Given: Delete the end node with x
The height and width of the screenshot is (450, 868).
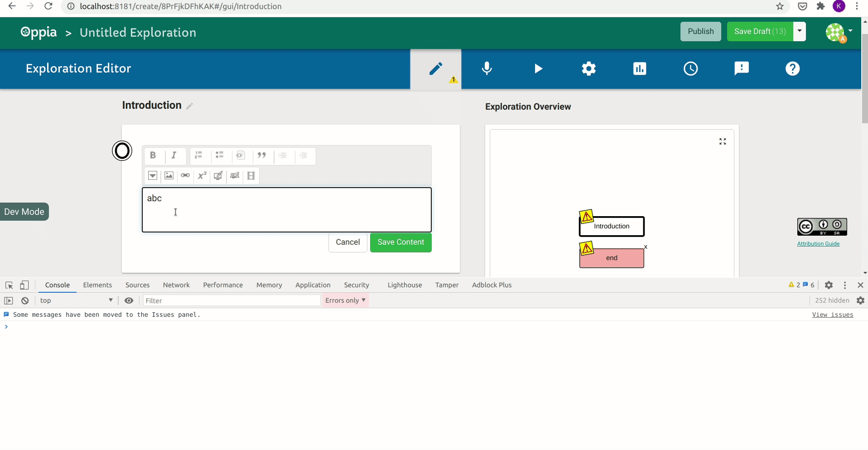Looking at the screenshot, I should [x=646, y=247].
